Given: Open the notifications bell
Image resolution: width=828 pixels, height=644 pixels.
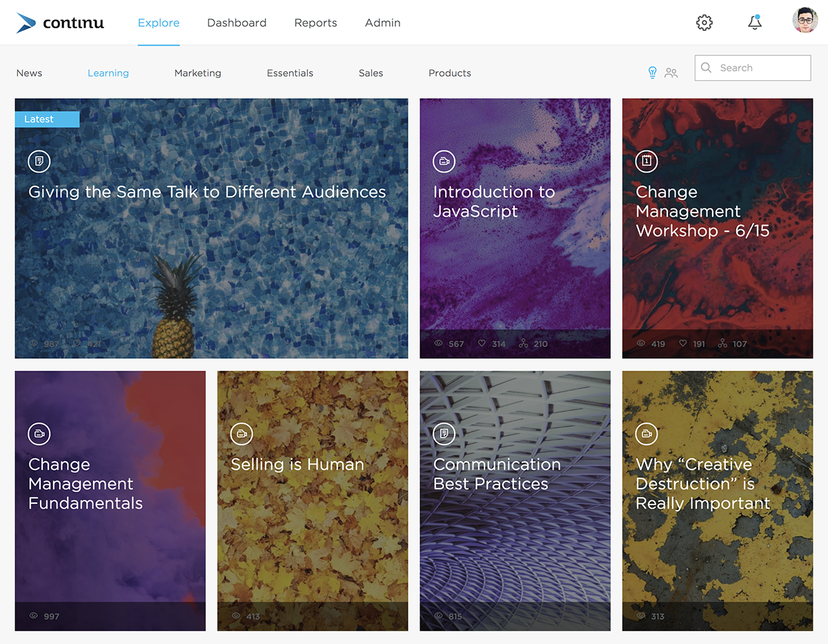Looking at the screenshot, I should point(755,22).
